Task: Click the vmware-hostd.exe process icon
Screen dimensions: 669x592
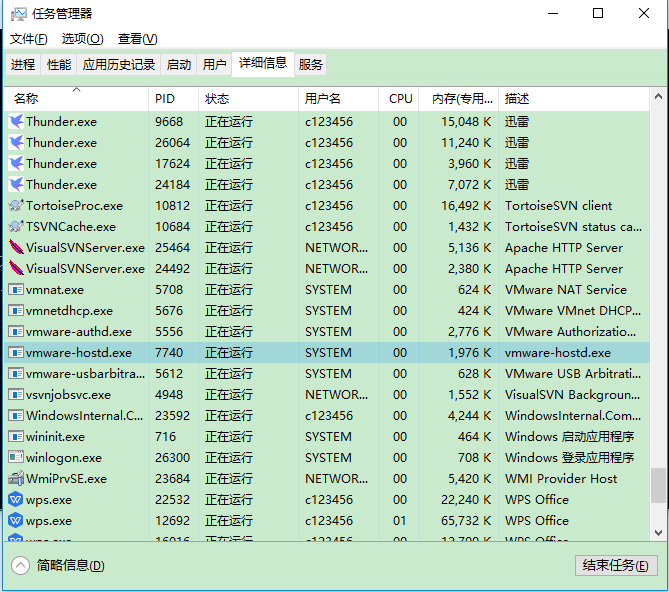Action: (16, 353)
